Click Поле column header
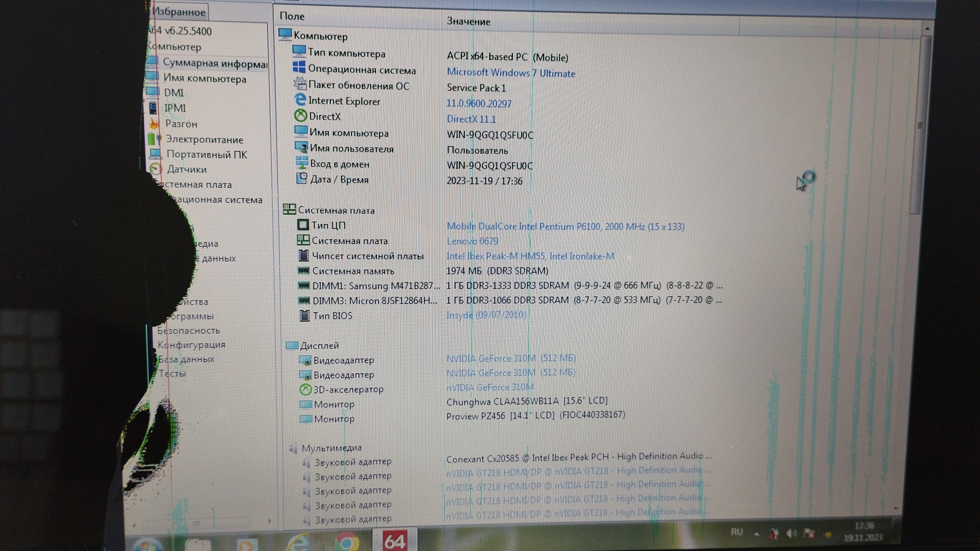This screenshot has height=551, width=980. point(292,16)
